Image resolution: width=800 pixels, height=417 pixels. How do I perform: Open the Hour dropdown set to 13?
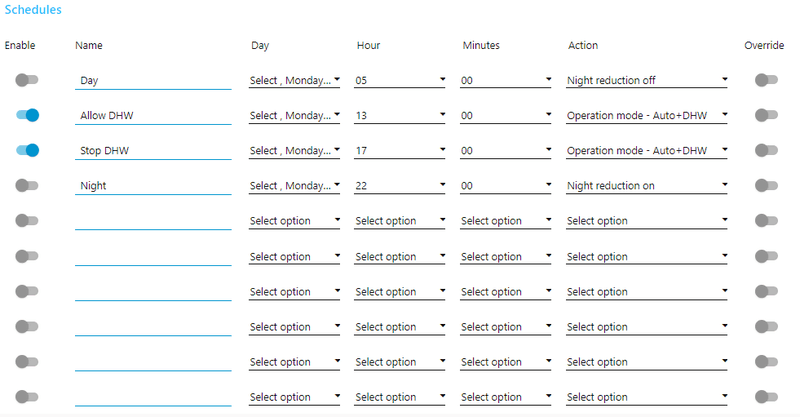(400, 115)
